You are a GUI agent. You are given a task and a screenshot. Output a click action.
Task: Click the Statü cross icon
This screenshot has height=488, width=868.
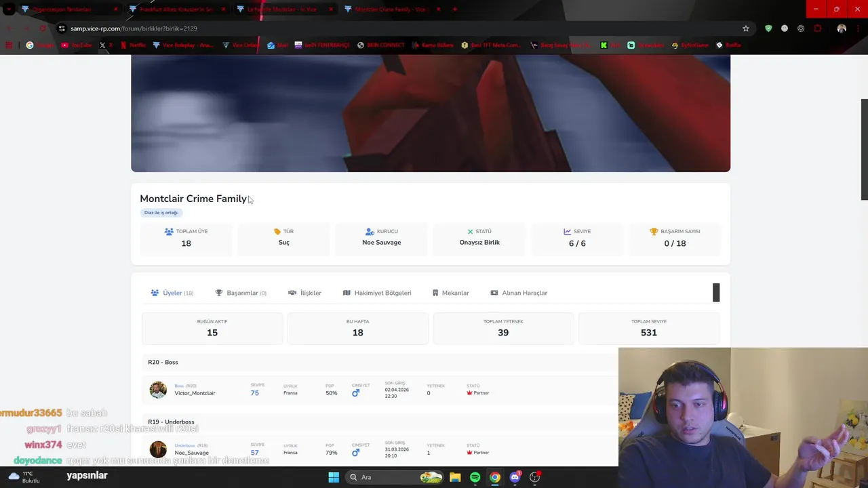470,231
